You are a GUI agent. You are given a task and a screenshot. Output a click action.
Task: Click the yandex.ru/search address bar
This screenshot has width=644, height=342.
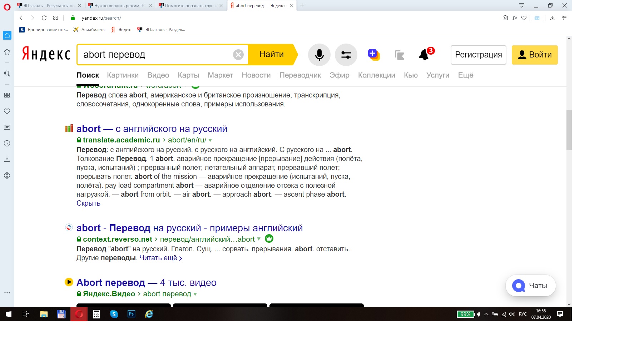point(101,18)
